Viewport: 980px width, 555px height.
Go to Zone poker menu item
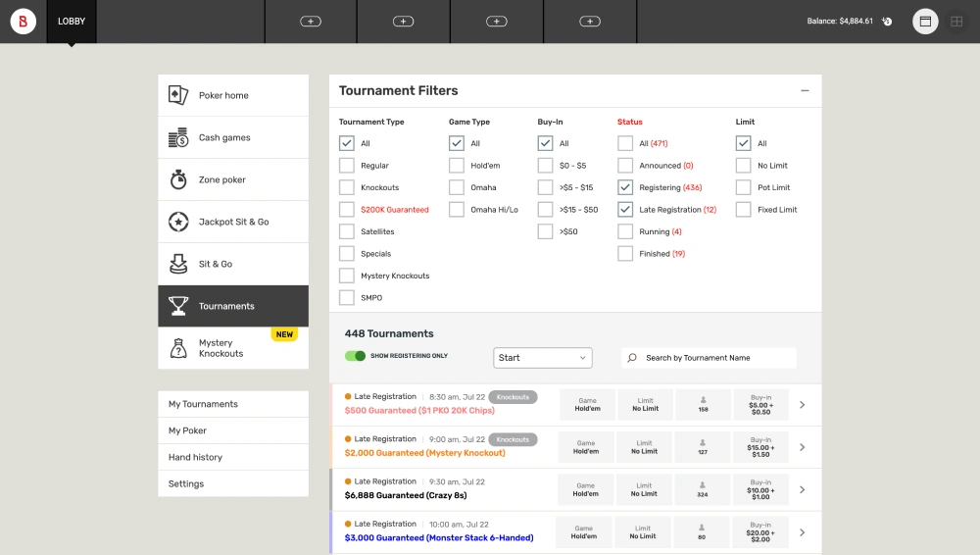point(233,179)
